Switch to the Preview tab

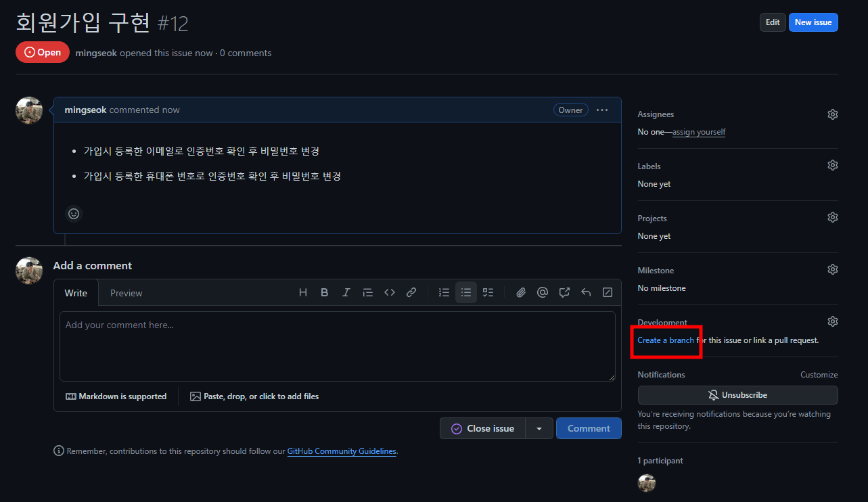click(127, 293)
